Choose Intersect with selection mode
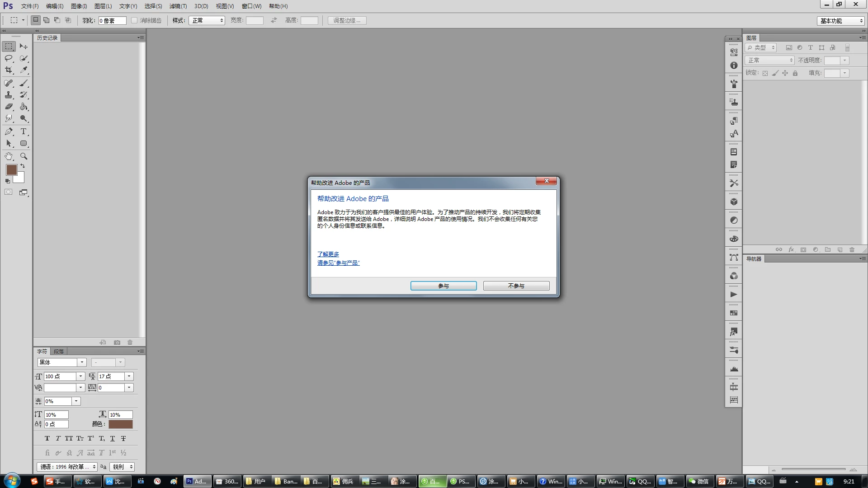Image resolution: width=868 pixels, height=488 pixels. click(68, 20)
